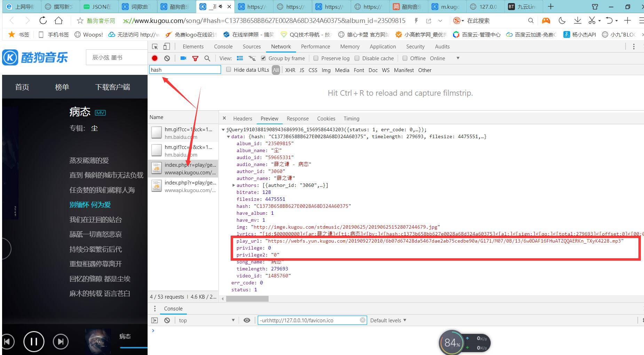The width and height of the screenshot is (644, 355).
Task: Open the console context top dropdown
Action: [207, 320]
